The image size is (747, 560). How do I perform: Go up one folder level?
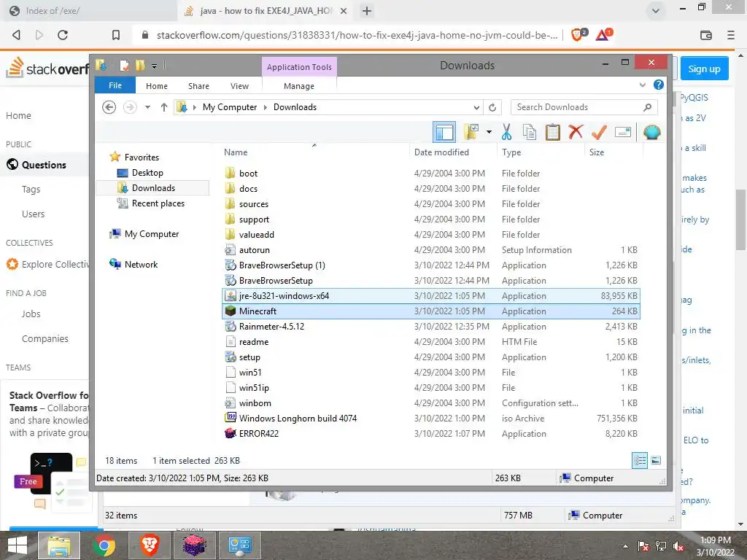[164, 107]
